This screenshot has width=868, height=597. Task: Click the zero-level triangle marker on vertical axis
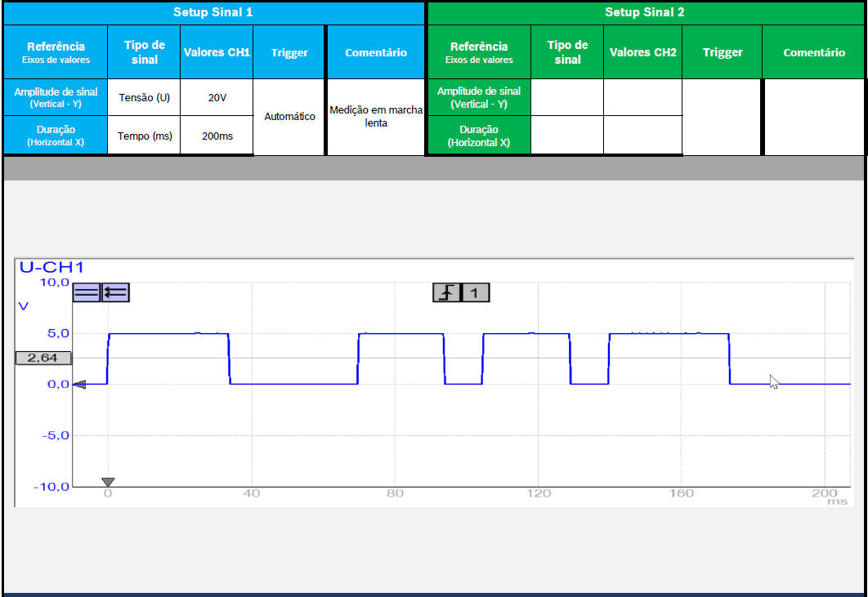79,385
